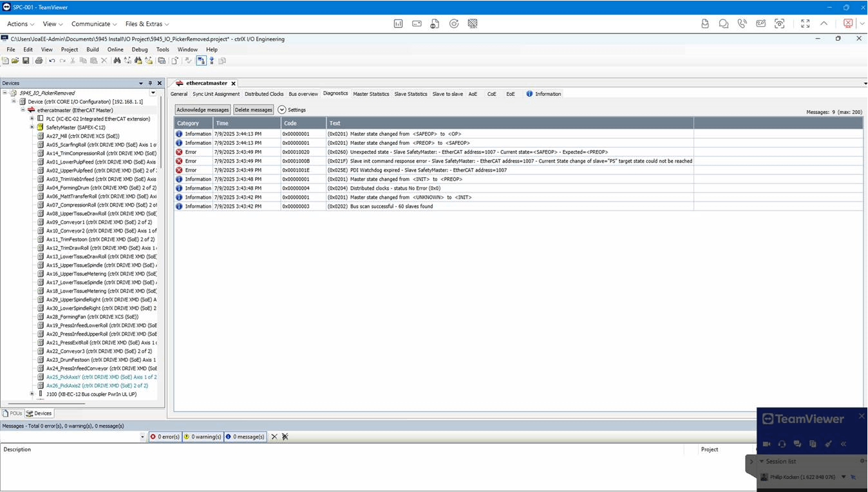This screenshot has width=868, height=492.
Task: Clear all messages in Messages panel
Action: (x=274, y=437)
